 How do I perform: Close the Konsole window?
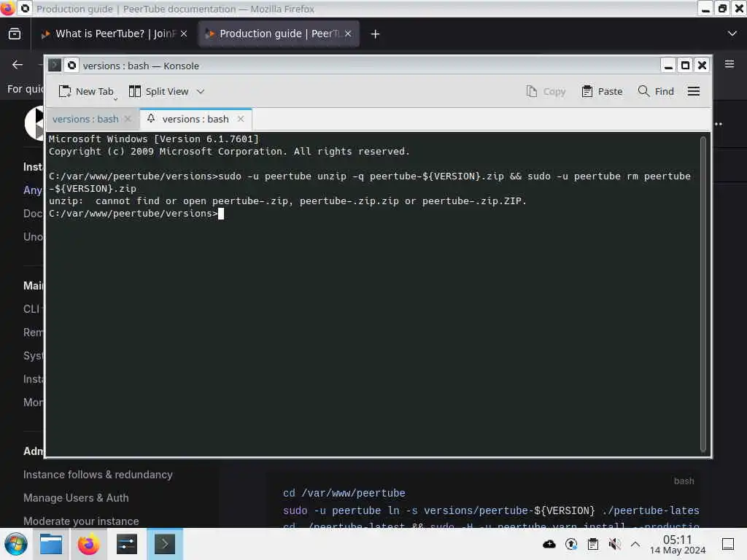(702, 65)
